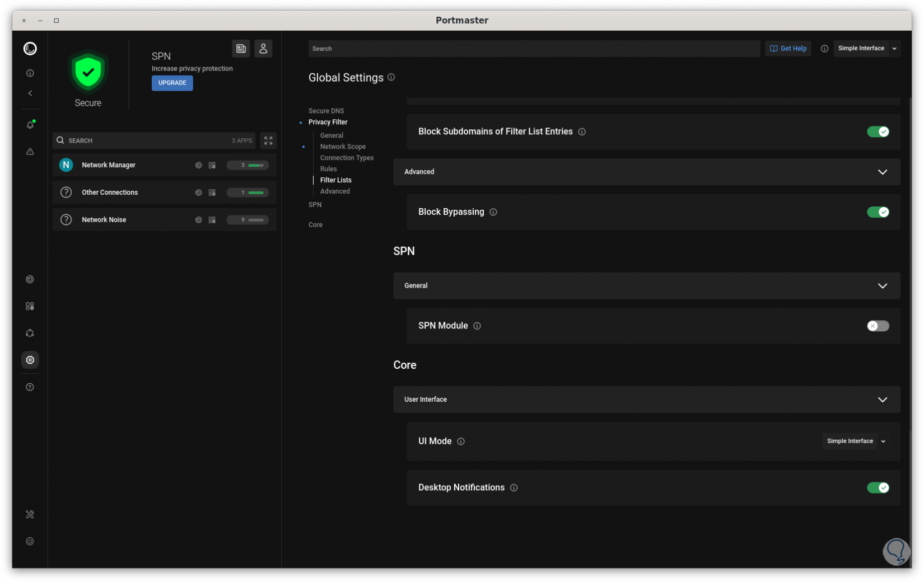Go to Core in settings navigation
Screen dimensions: 924x582
point(316,225)
